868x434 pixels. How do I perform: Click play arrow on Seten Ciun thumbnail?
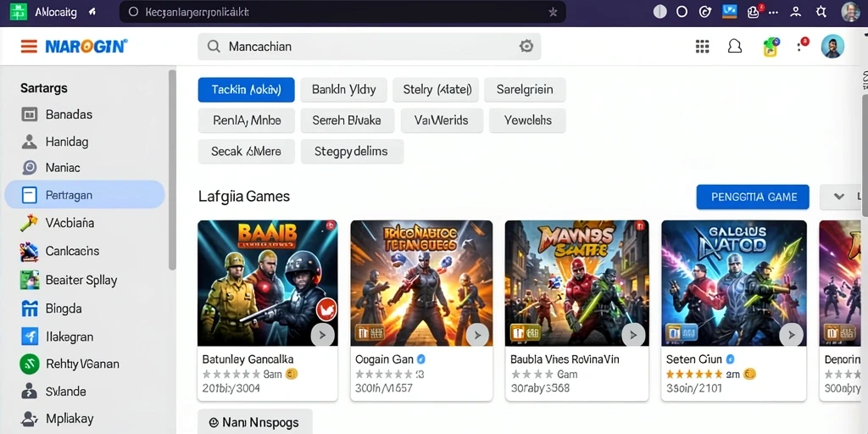791,334
